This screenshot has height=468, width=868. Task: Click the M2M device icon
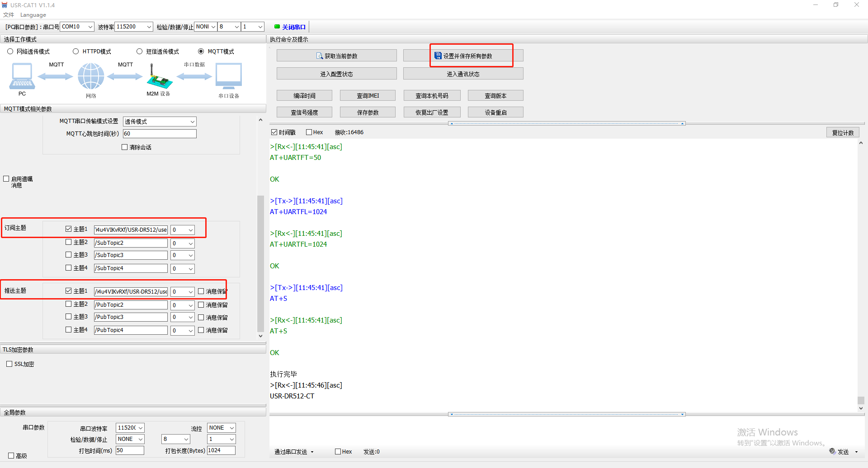point(159,78)
